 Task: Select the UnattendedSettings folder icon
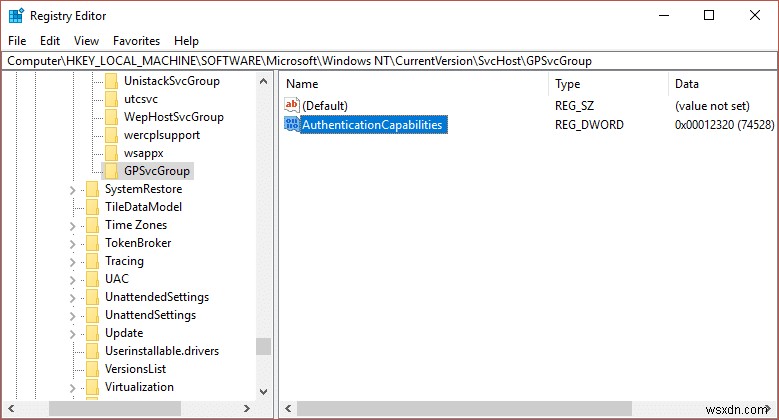tap(92, 297)
